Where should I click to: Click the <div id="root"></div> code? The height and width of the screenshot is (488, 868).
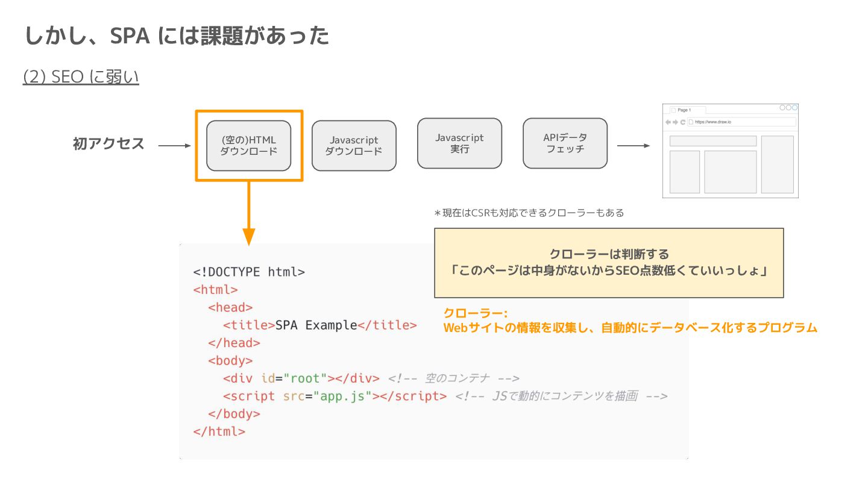click(301, 378)
